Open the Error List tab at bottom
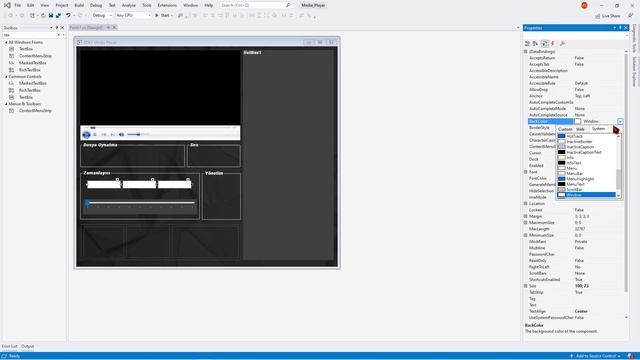Viewport: 640px width, 360px height. point(9,347)
